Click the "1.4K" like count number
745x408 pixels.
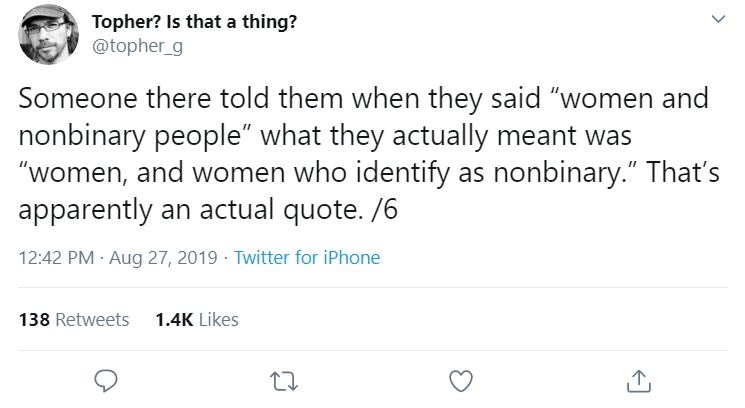click(x=175, y=320)
